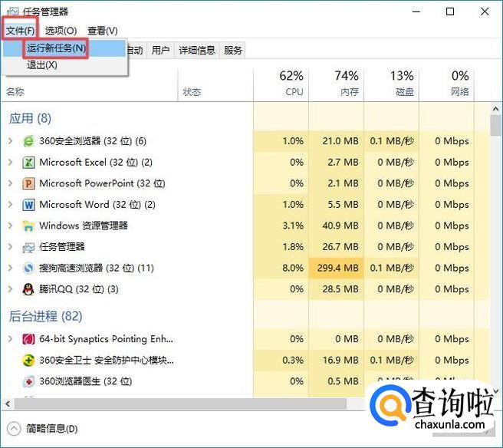Click the 腾讯QQ penguin icon
The image size is (503, 448).
pyautogui.click(x=28, y=289)
